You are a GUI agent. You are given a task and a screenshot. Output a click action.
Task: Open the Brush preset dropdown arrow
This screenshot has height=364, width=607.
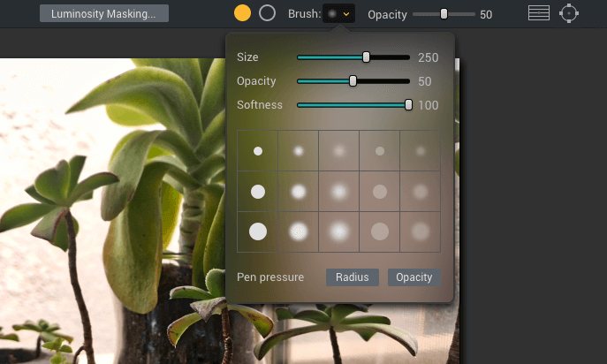coord(346,14)
